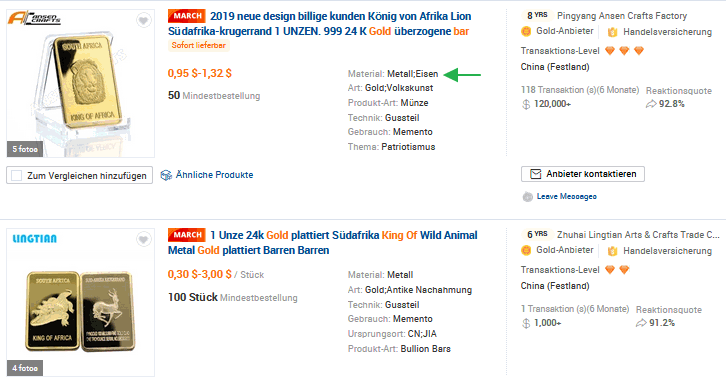Click the Leave Messages link
Viewport: 726px width, 379px height.
pos(567,197)
